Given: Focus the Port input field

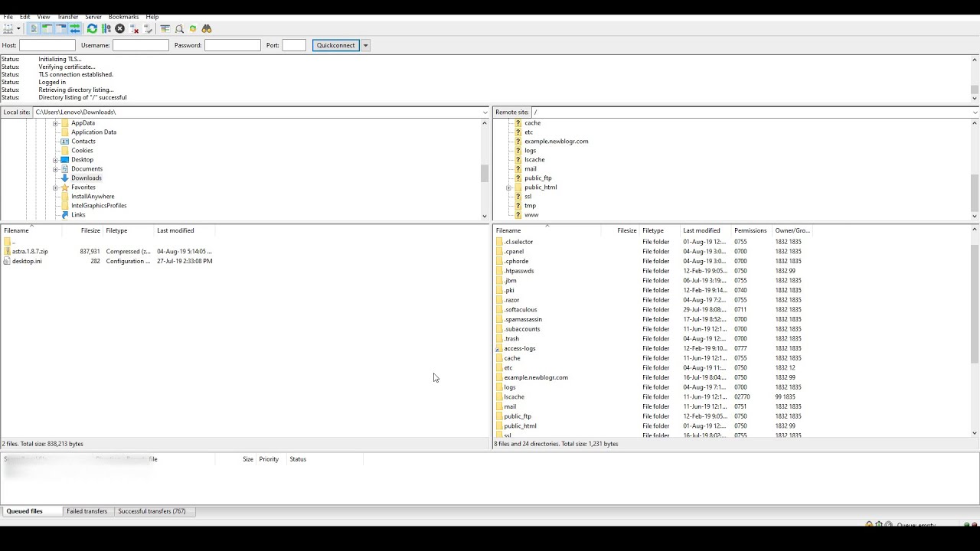Looking at the screenshot, I should (294, 45).
